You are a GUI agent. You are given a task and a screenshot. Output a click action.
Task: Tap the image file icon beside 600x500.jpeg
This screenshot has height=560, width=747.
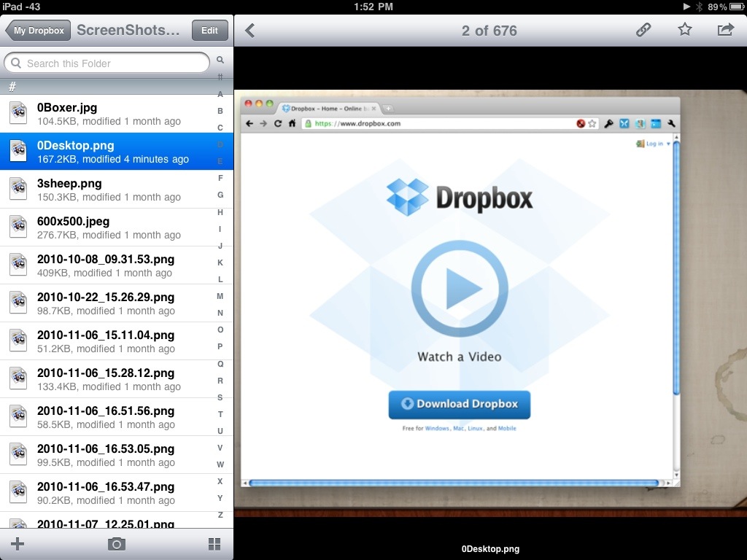click(18, 227)
